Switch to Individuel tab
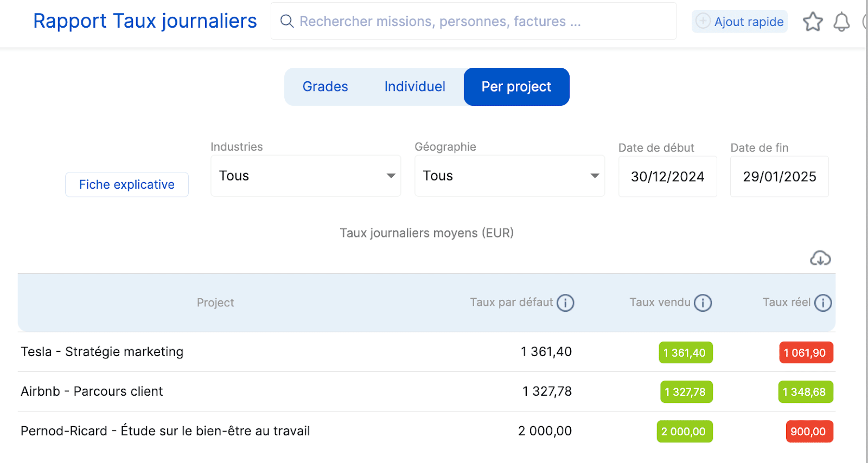The image size is (868, 463). click(x=414, y=87)
